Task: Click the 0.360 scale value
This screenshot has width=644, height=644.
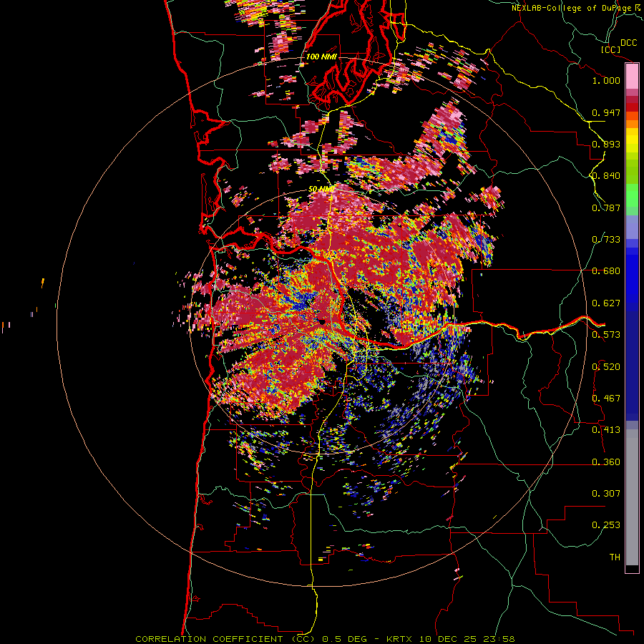Action: click(606, 462)
